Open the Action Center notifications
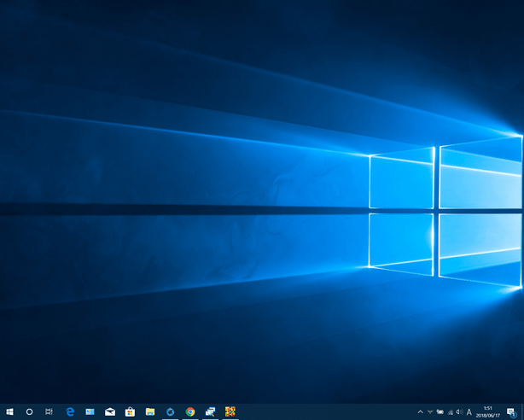 511,412
